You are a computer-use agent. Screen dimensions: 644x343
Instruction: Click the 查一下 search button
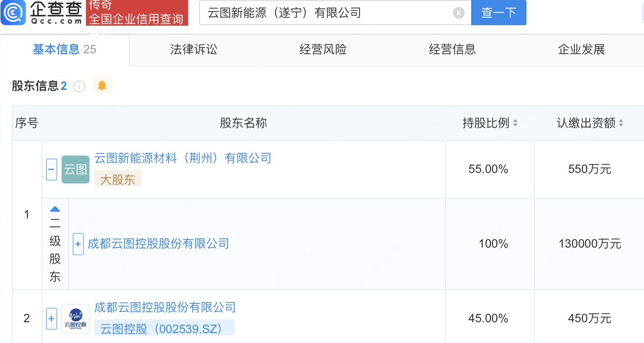(x=499, y=13)
